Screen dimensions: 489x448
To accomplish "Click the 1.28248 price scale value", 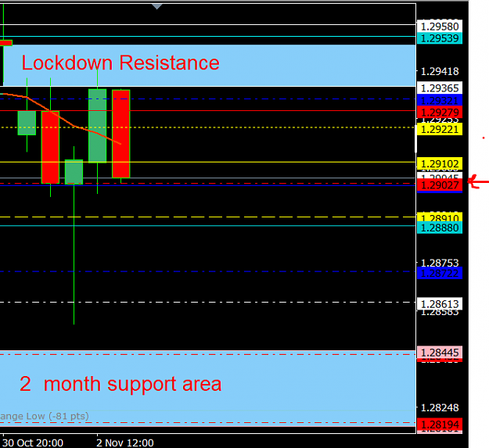I will point(440,407).
